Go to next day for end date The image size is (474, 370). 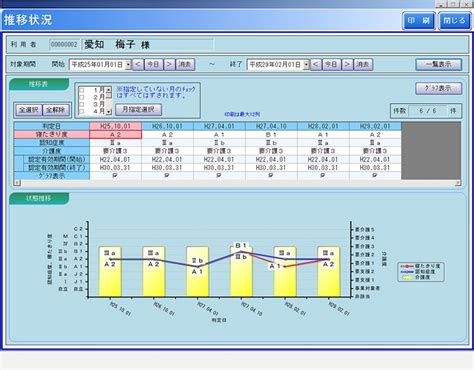(347, 64)
